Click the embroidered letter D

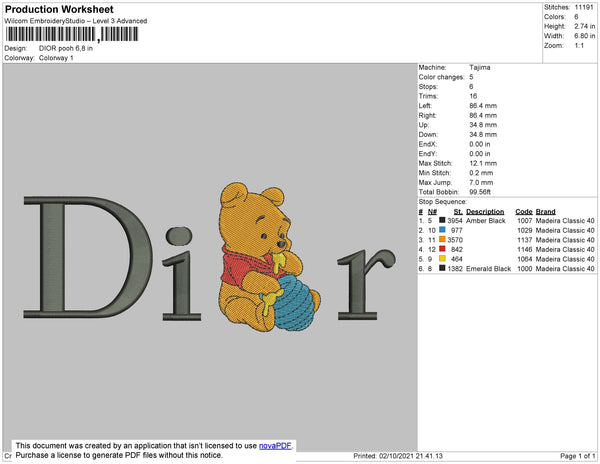[88, 257]
